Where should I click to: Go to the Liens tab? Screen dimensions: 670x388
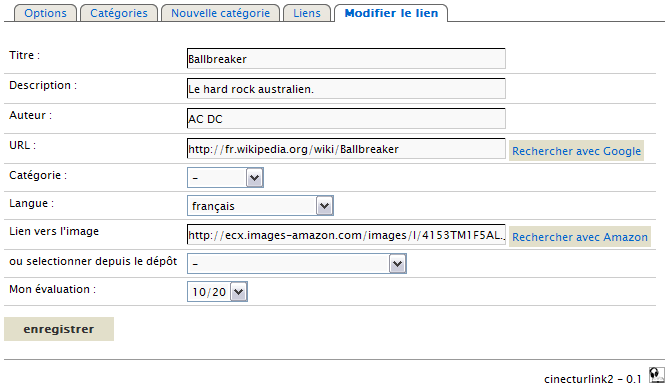[x=307, y=13]
